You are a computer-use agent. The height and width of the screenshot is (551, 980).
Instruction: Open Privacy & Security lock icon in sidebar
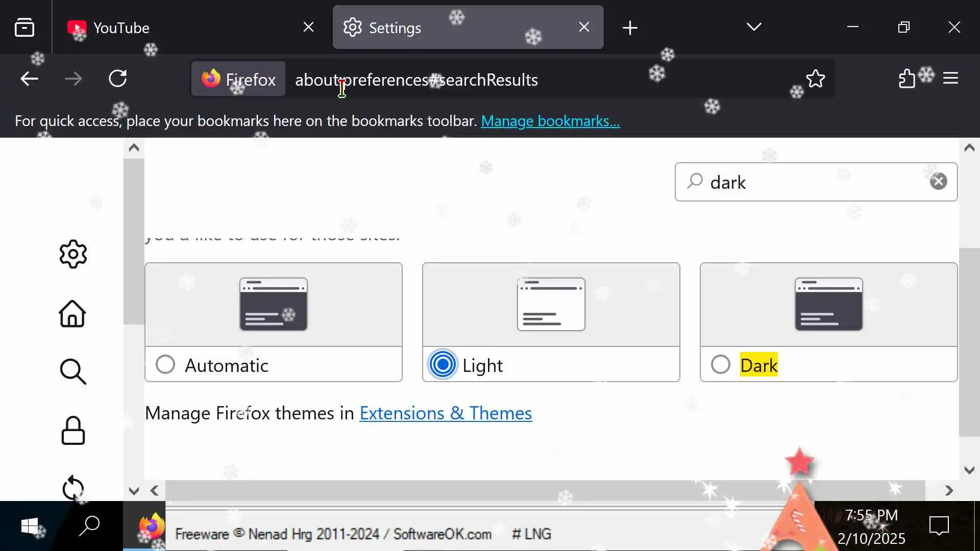tap(73, 431)
